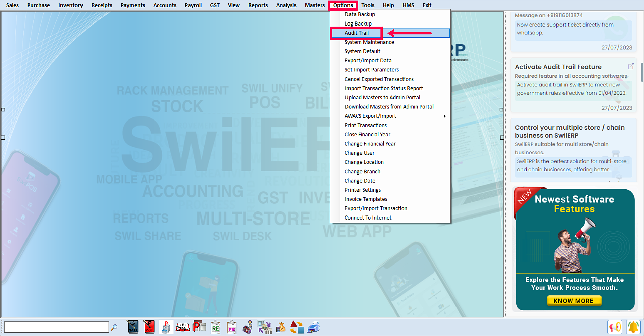Open the Payroll menu
The height and width of the screenshot is (336, 644).
tap(193, 5)
